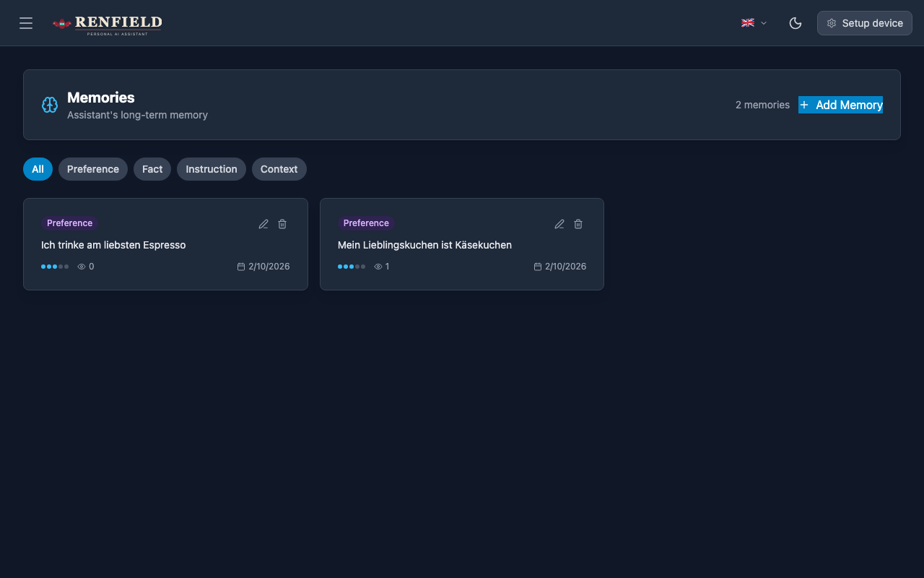
Task: Click the Add Memory button
Action: 840,105
